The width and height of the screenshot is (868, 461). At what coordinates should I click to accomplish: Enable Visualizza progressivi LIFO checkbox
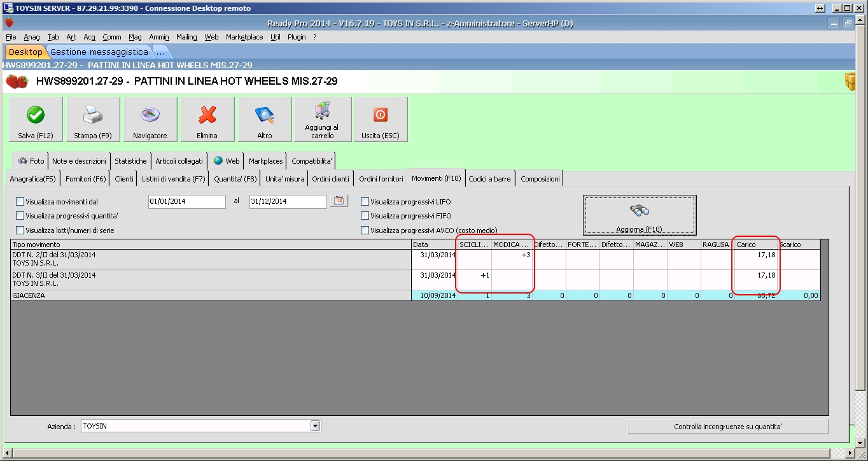click(365, 202)
